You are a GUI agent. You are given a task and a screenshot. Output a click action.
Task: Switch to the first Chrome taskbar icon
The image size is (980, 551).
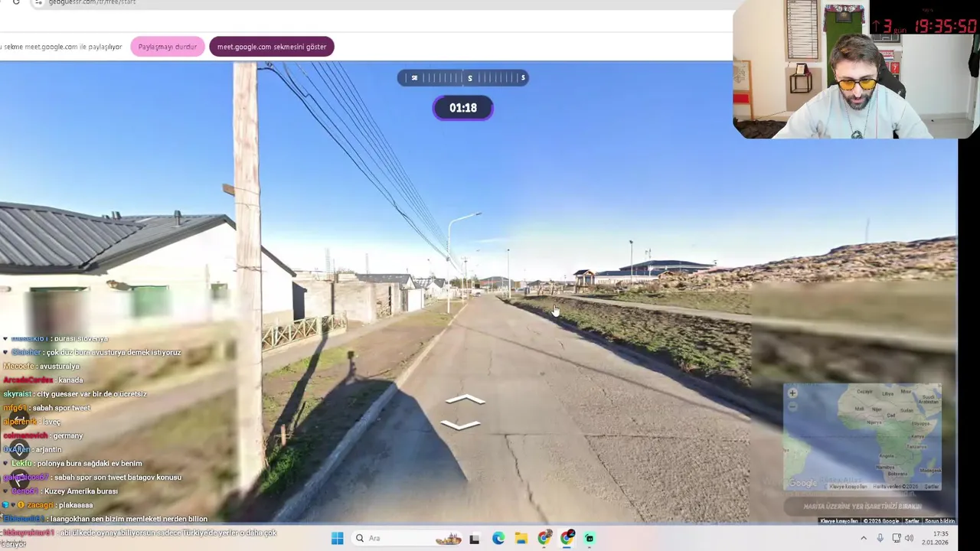[x=544, y=538]
